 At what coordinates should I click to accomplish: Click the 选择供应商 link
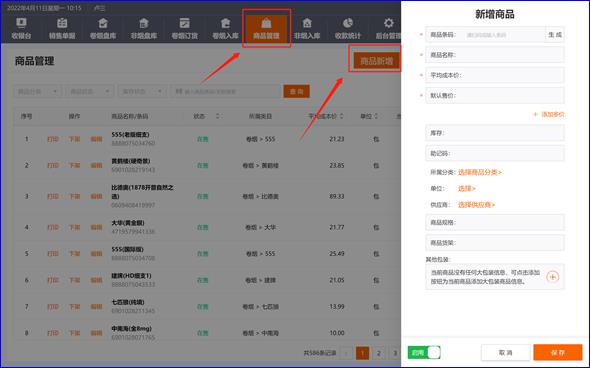pos(476,205)
